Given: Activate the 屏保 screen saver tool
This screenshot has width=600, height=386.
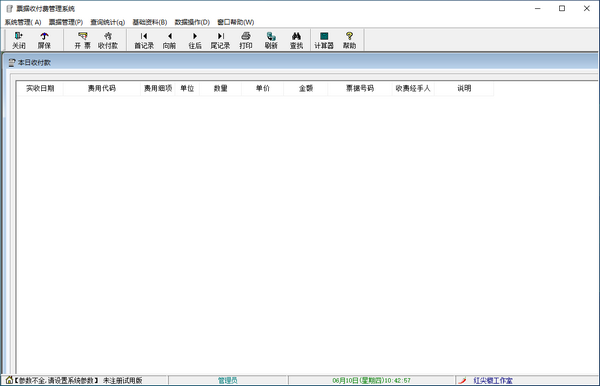Looking at the screenshot, I should [x=44, y=40].
